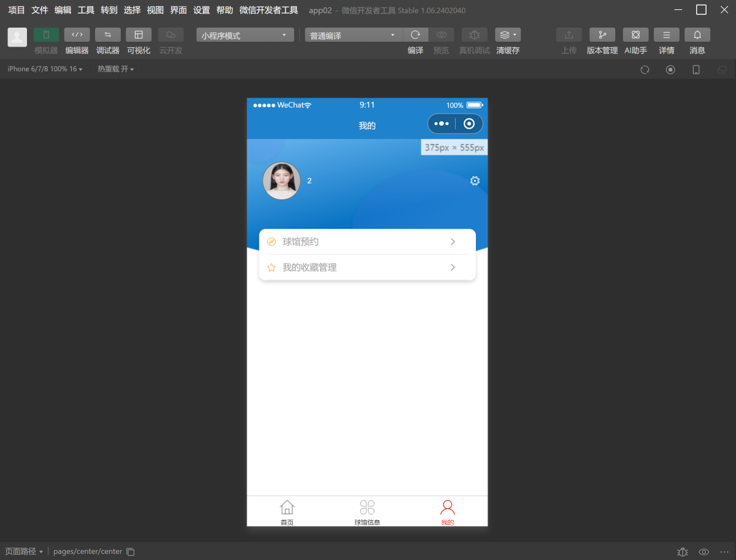Switch to the 首页 tab
Viewport: 736px width, 560px height.
287,512
